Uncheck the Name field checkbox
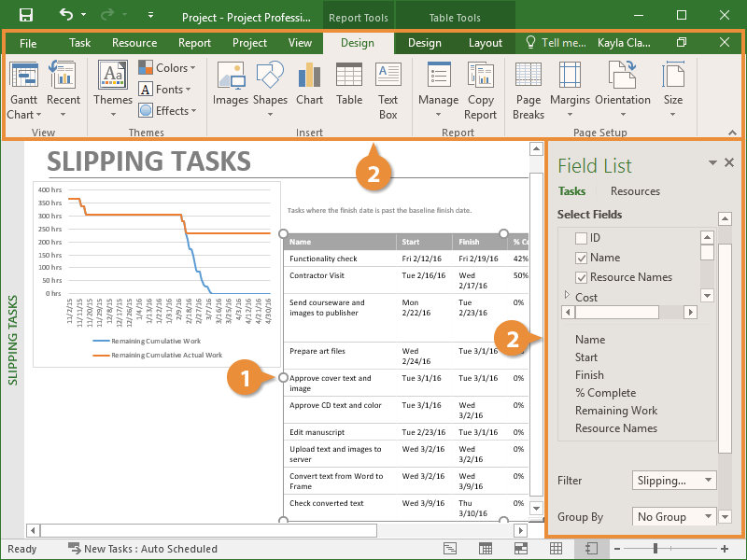Screen dimensions: 747x560 point(582,258)
